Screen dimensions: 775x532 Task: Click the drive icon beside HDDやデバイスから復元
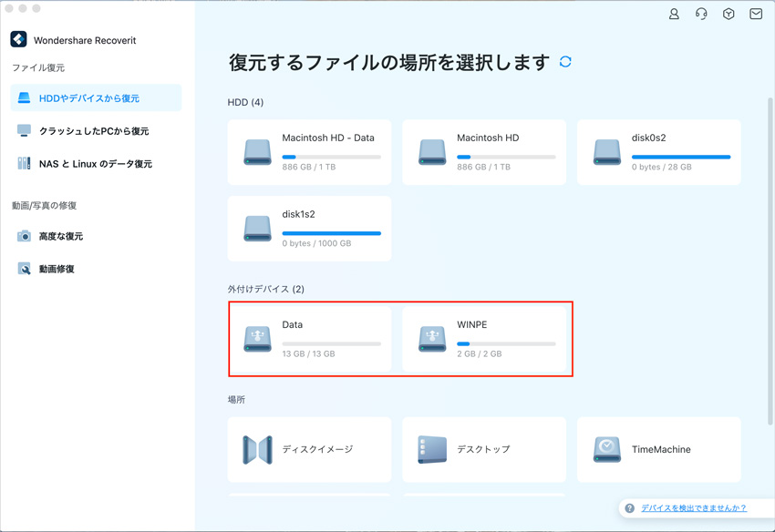(24, 97)
